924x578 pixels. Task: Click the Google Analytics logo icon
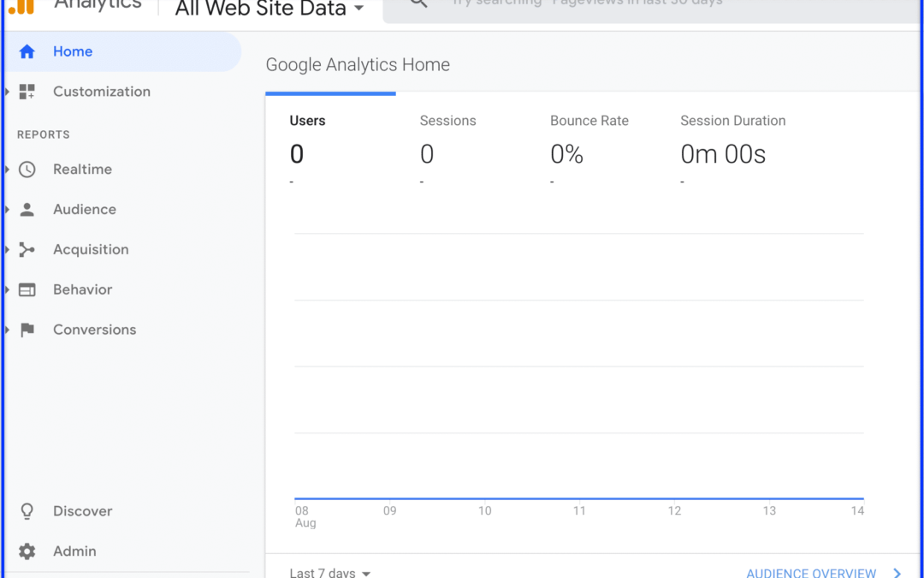(x=21, y=7)
